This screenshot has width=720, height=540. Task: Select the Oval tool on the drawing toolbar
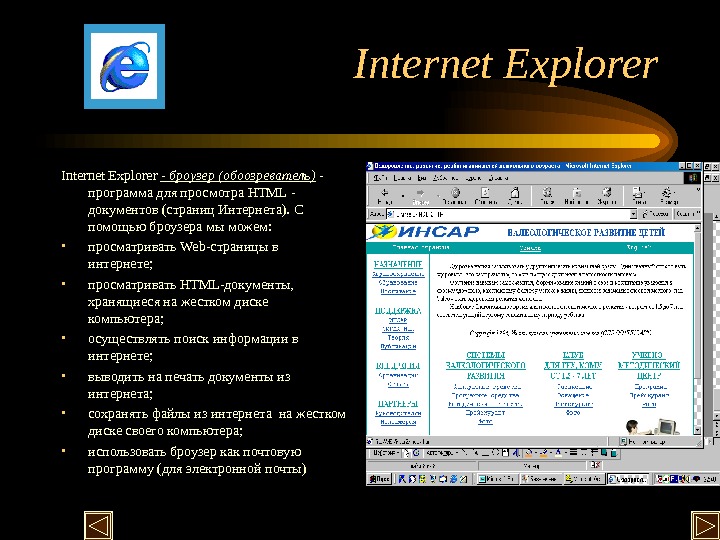tap(495, 453)
